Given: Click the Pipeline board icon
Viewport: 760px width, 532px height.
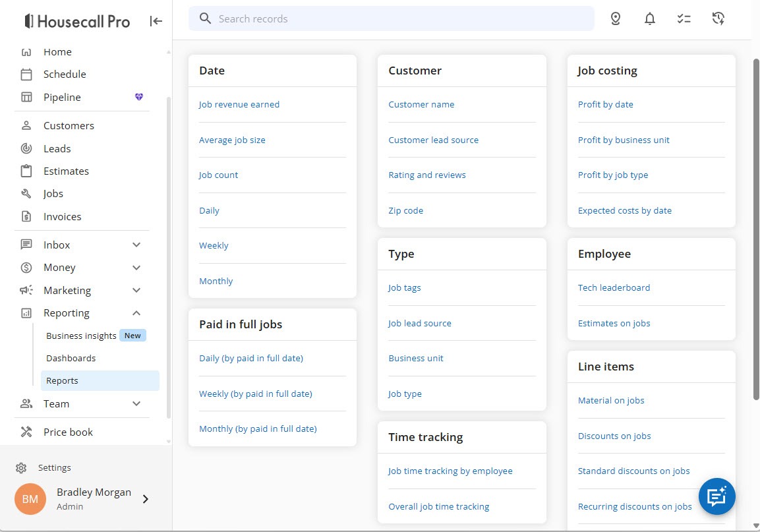Looking at the screenshot, I should [26, 97].
